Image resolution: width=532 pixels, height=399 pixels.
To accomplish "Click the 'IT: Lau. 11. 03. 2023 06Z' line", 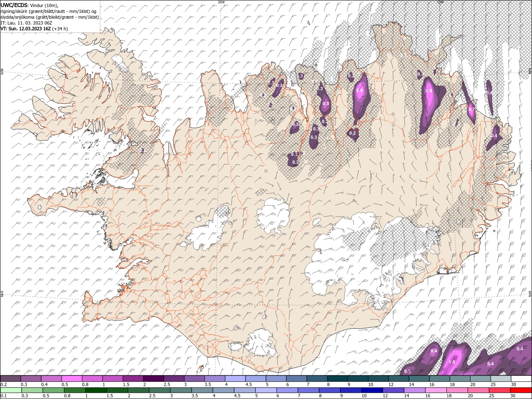I will [26, 23].
